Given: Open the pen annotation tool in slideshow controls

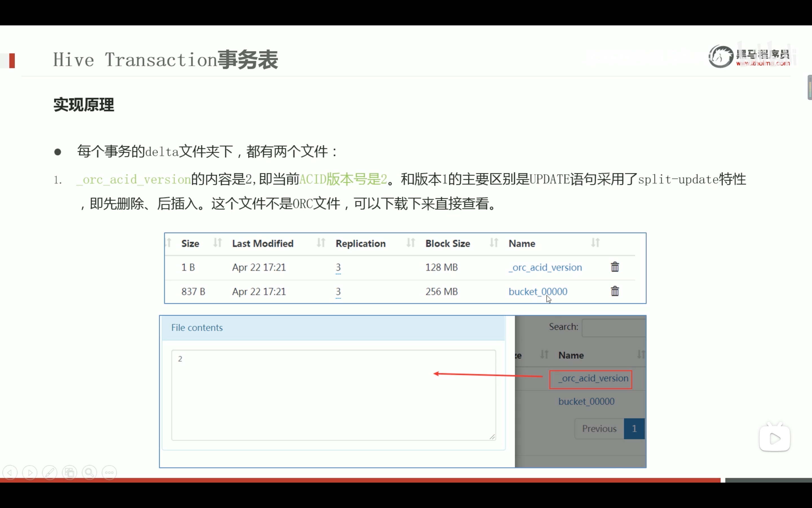Looking at the screenshot, I should click(50, 473).
